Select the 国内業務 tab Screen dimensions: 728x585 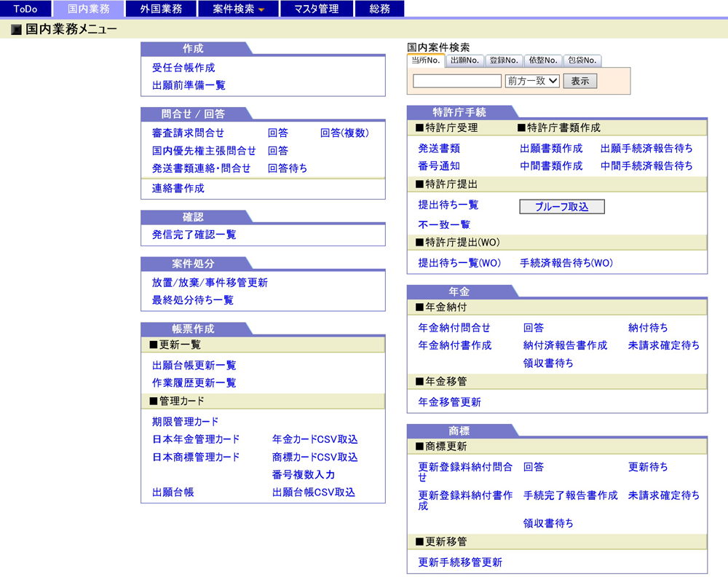pyautogui.click(x=88, y=8)
